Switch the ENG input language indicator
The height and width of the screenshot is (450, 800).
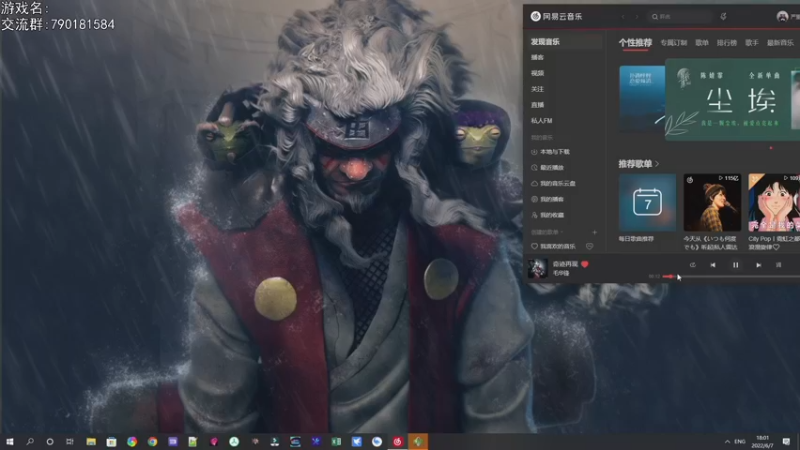(740, 442)
